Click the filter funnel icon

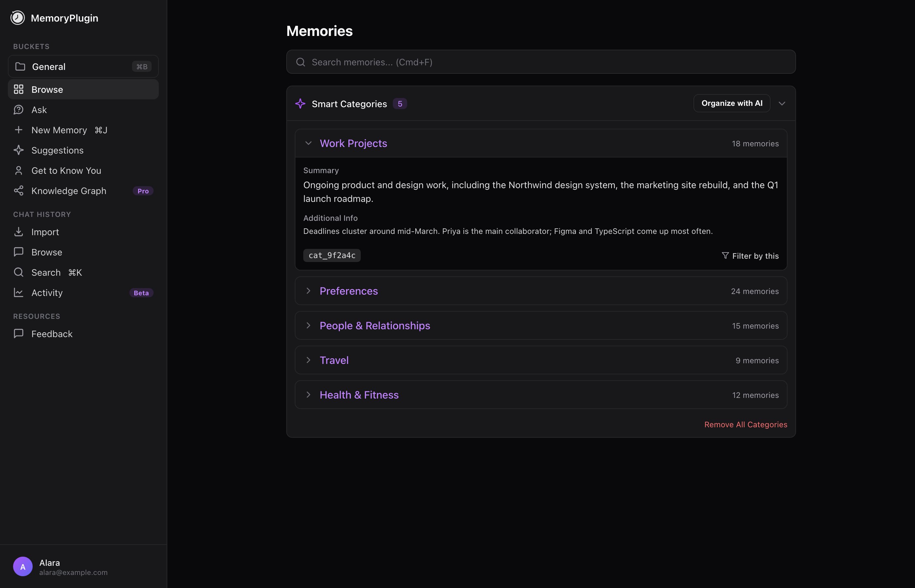725,255
